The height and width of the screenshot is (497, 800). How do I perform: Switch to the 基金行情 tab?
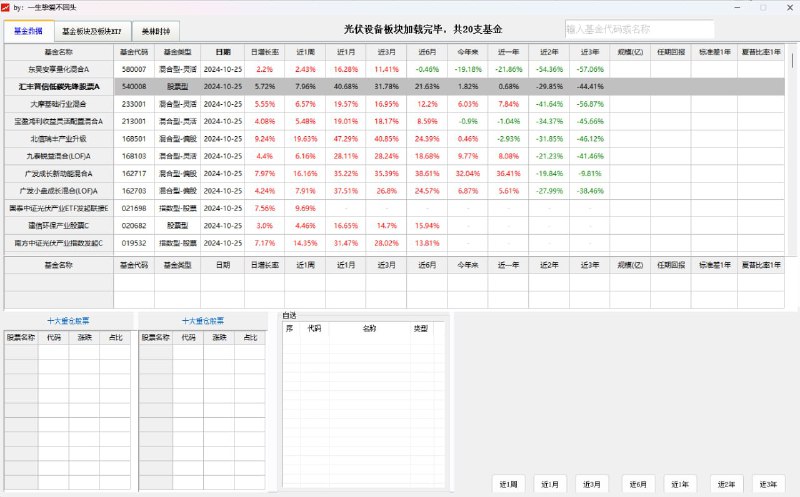point(27,31)
